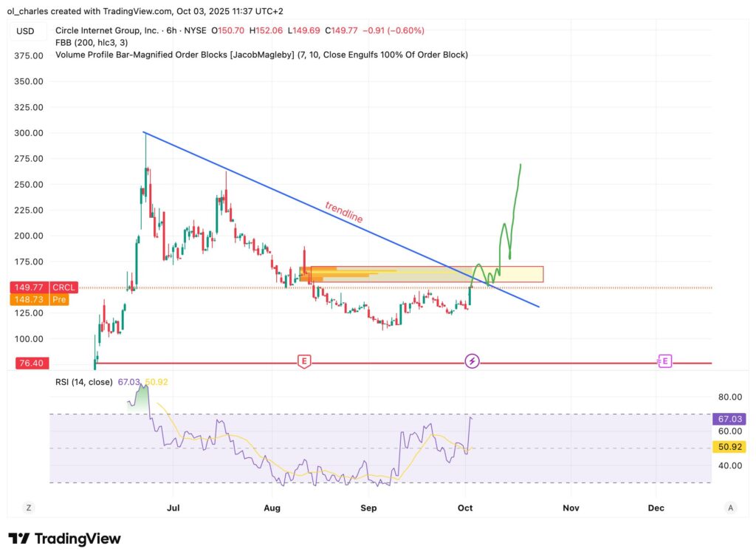Click the CRCL price label on the price scale

point(63,287)
